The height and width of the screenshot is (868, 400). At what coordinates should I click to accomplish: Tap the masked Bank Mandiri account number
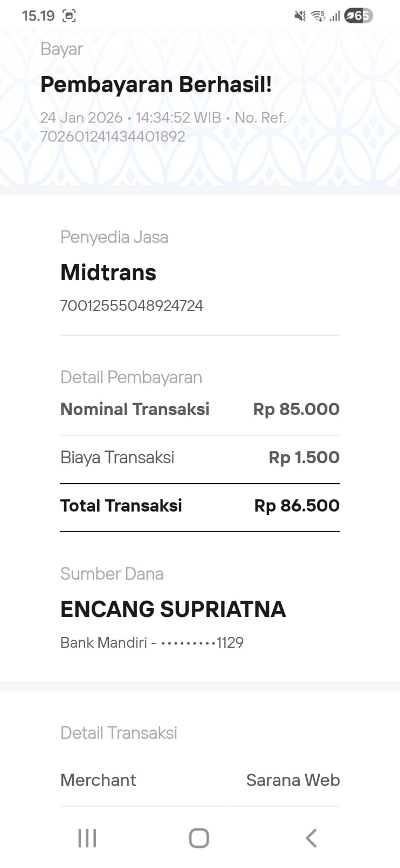pos(202,643)
